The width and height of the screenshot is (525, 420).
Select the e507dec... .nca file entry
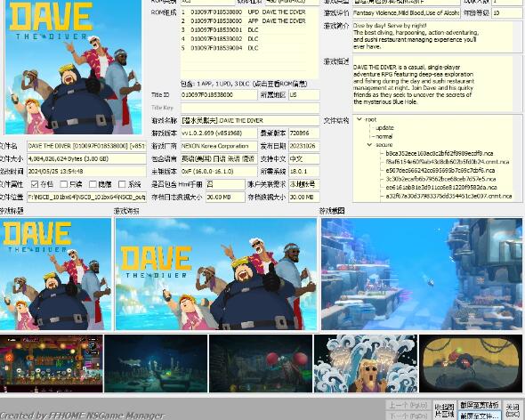pos(440,170)
